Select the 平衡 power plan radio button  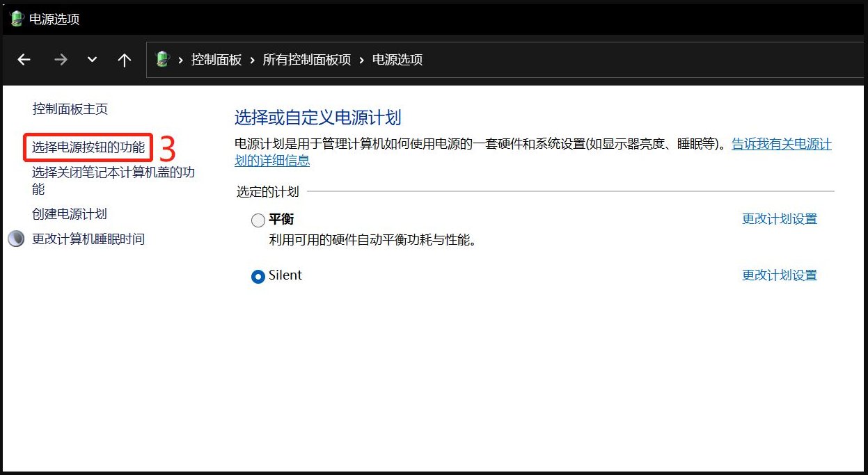click(258, 220)
